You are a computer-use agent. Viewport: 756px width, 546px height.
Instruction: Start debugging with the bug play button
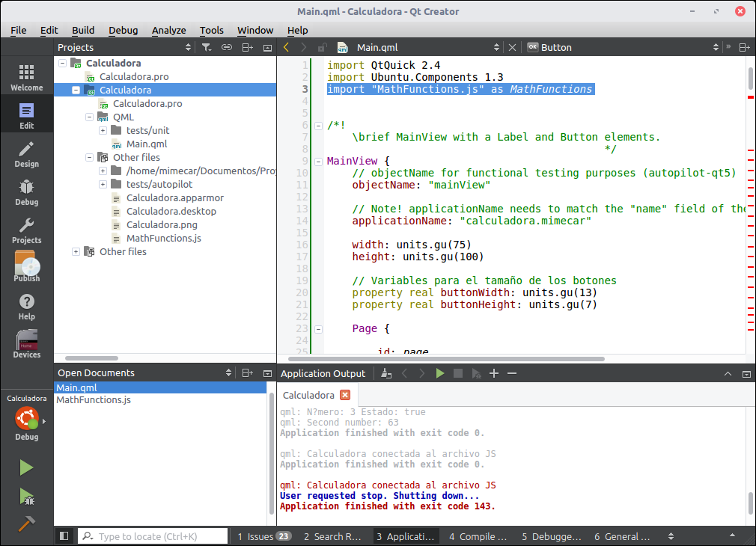click(x=26, y=497)
